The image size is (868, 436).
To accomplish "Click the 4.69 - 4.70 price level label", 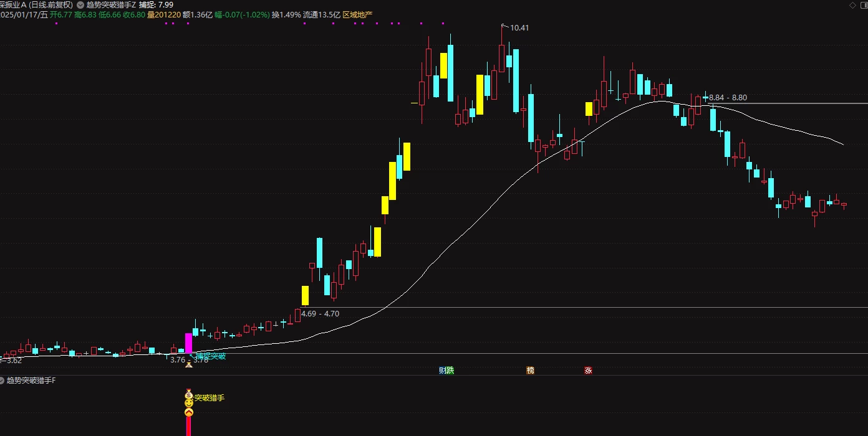I will 321,314.
